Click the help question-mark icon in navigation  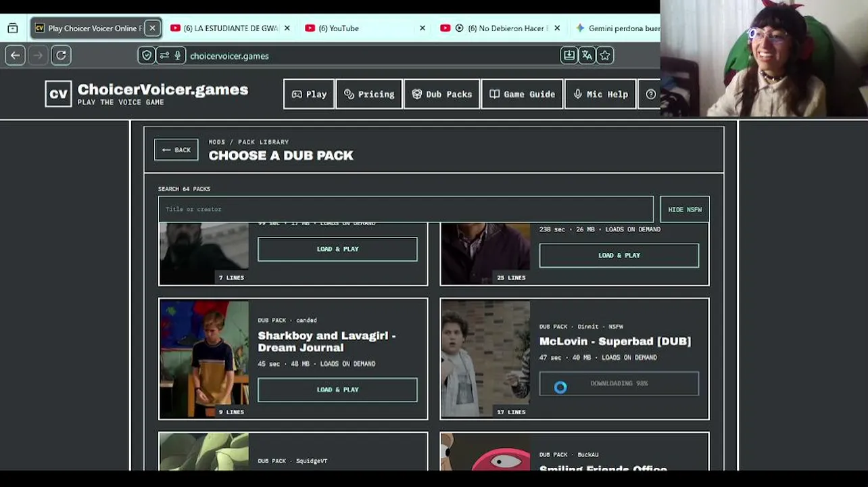click(x=651, y=94)
